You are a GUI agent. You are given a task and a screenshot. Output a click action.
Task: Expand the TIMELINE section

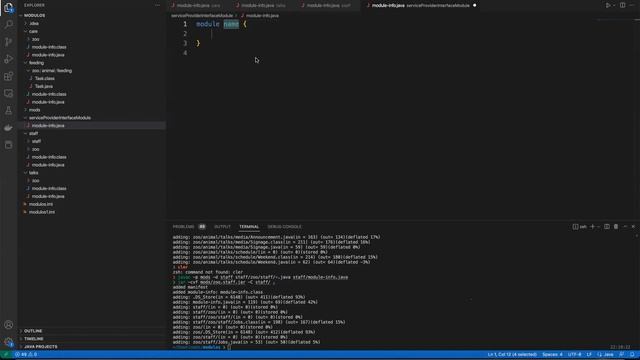(x=33, y=339)
